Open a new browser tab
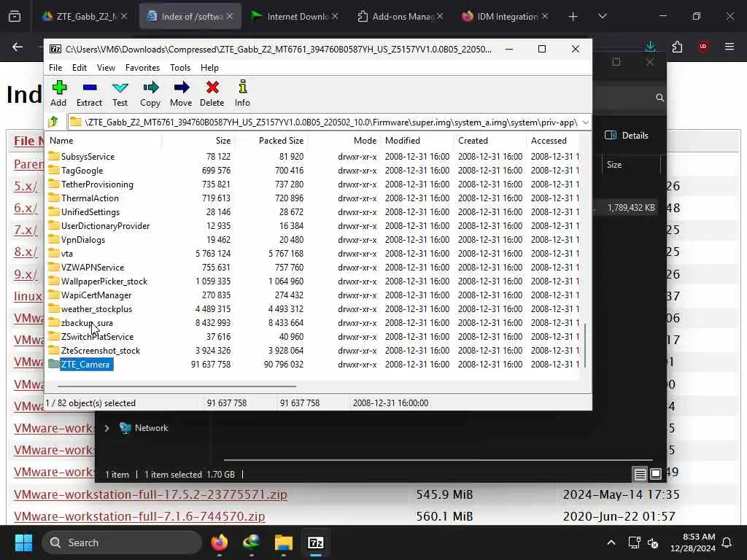The image size is (747, 560). pos(573,17)
